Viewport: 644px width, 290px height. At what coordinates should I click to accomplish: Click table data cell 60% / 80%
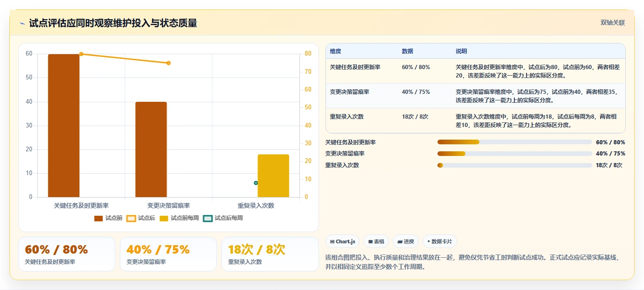click(x=416, y=67)
